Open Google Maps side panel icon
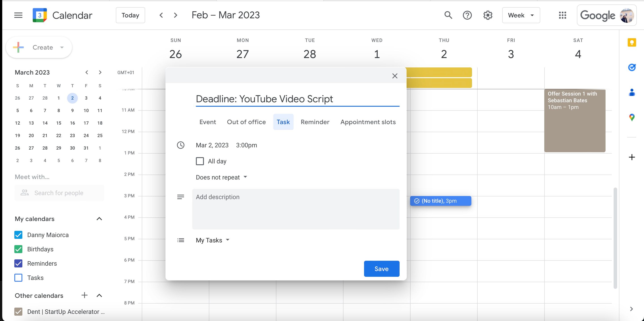 coord(631,117)
